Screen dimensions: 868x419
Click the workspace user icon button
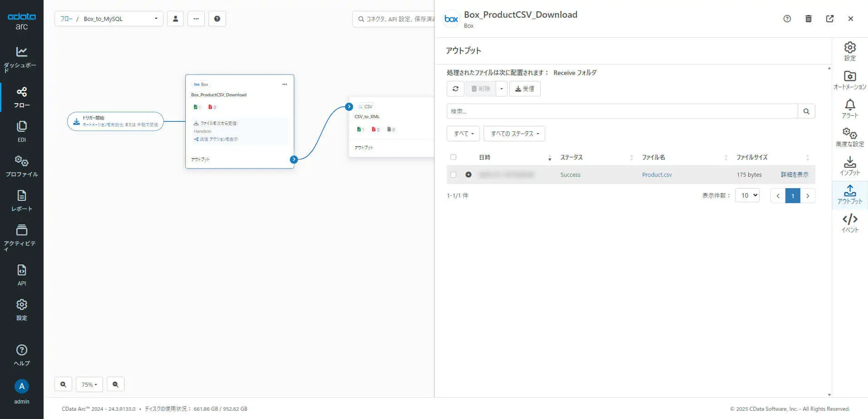tap(175, 19)
